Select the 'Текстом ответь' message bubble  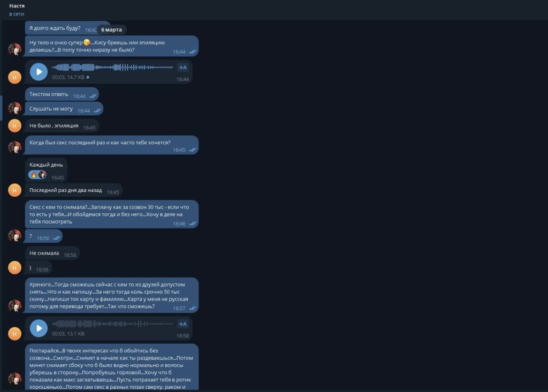coord(62,94)
